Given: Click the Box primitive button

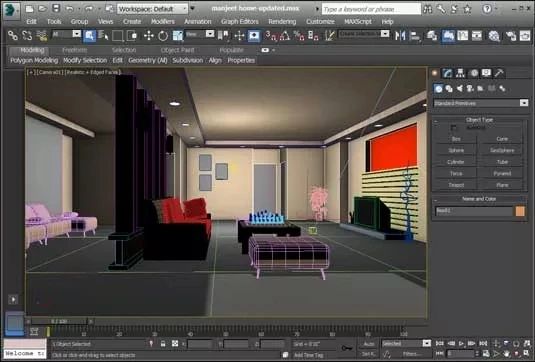Looking at the screenshot, I should (456, 139).
